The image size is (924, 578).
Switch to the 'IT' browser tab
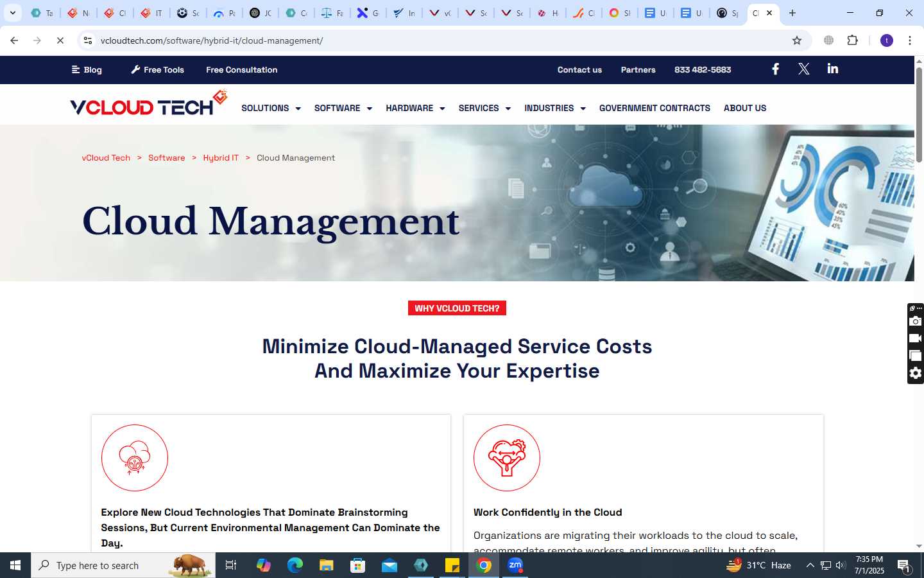[x=152, y=13]
